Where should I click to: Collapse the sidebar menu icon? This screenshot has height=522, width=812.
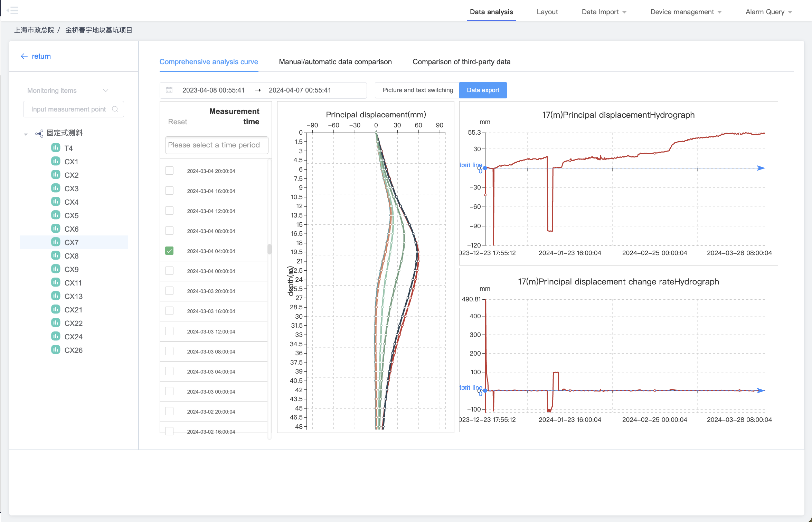pos(12,10)
